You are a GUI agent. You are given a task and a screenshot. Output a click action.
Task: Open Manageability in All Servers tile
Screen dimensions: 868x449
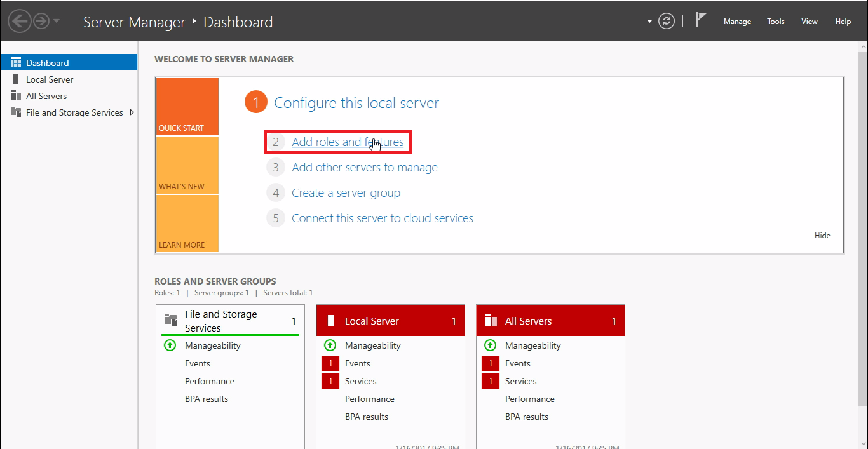(533, 345)
